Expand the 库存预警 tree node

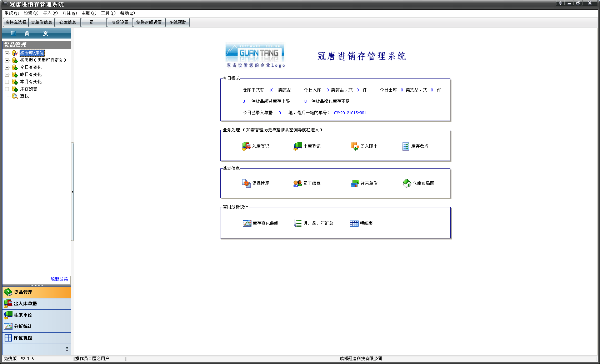click(x=7, y=89)
